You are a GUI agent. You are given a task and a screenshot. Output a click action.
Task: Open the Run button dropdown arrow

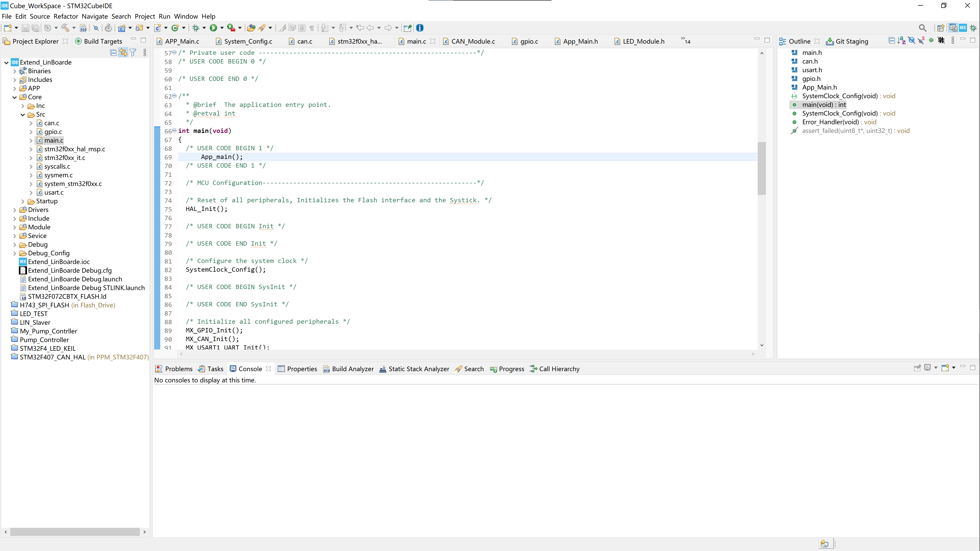(x=222, y=28)
